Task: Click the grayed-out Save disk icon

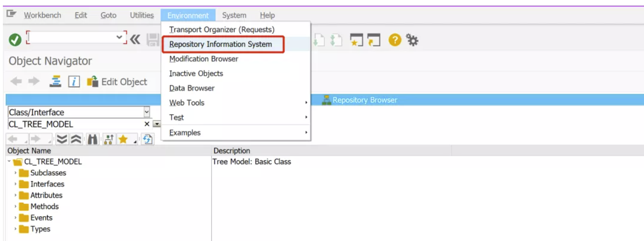Action: click(x=152, y=40)
